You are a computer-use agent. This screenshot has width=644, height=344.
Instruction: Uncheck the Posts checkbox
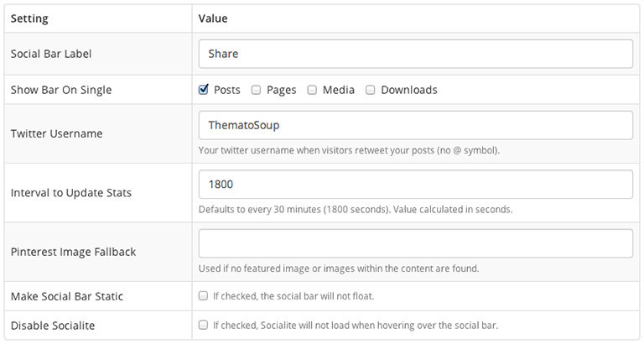coord(204,90)
